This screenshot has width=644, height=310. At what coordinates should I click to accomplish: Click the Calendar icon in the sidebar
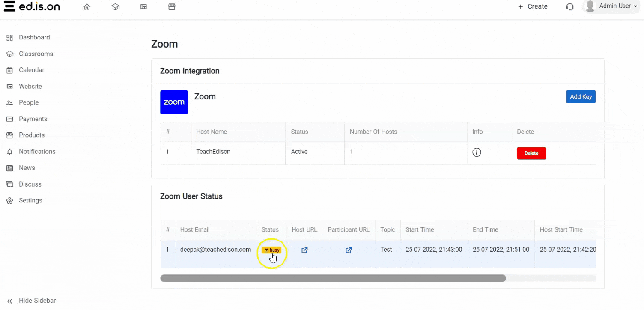9,70
